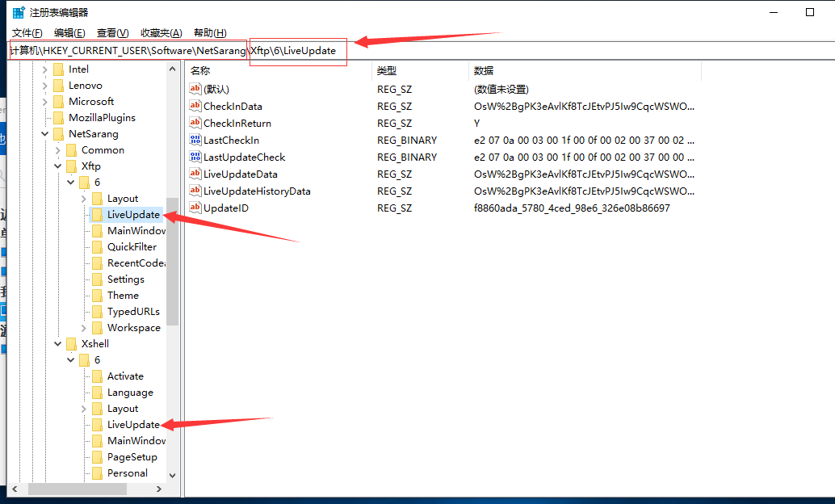Select the Xftp folder icon
Viewport: 835px width, 504px height.
point(71,166)
